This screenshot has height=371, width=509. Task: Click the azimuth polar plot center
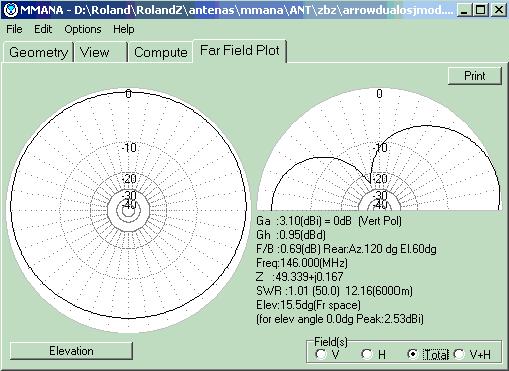128,210
